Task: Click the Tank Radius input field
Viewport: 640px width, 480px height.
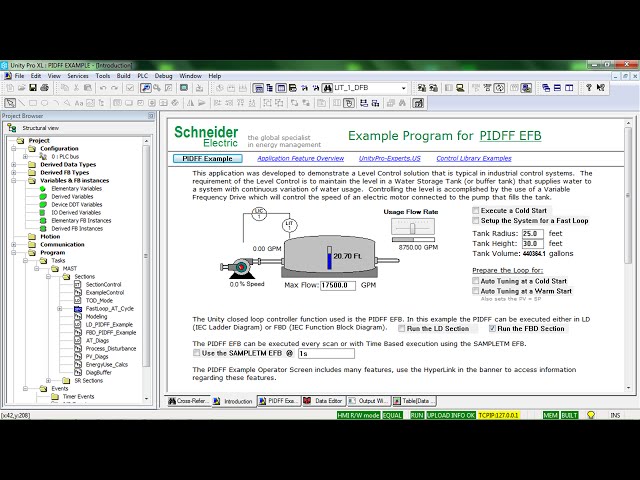Action: [x=533, y=233]
